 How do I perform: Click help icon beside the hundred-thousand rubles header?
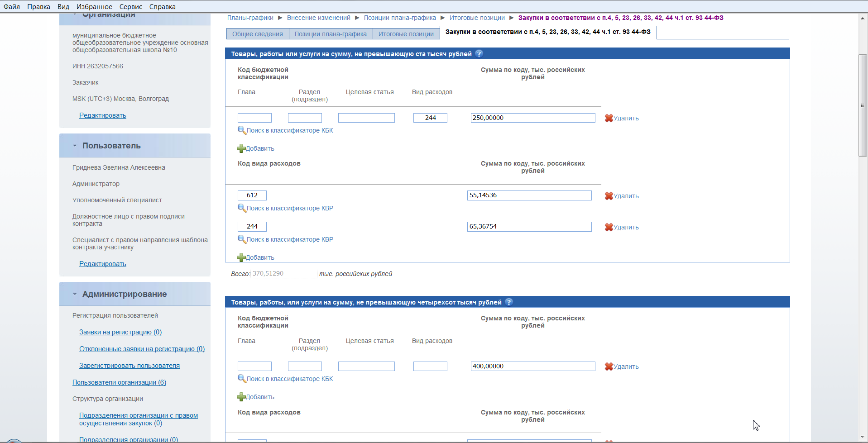pos(479,54)
